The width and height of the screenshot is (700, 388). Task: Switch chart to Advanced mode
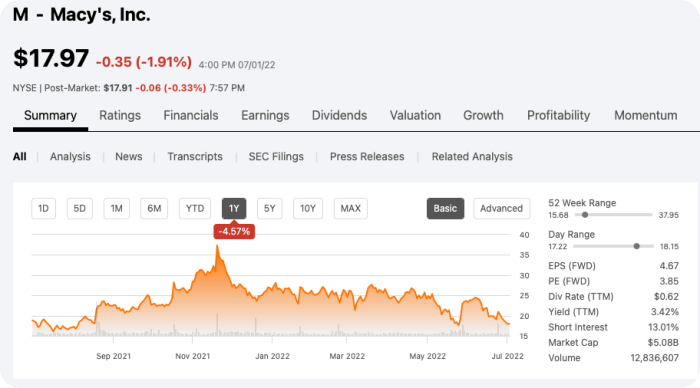pyautogui.click(x=501, y=209)
